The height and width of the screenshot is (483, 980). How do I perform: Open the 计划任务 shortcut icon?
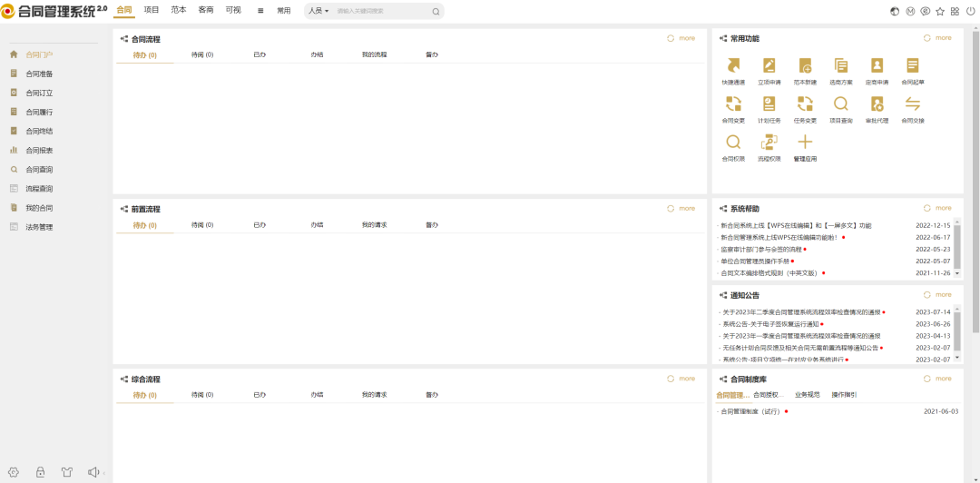click(x=769, y=105)
